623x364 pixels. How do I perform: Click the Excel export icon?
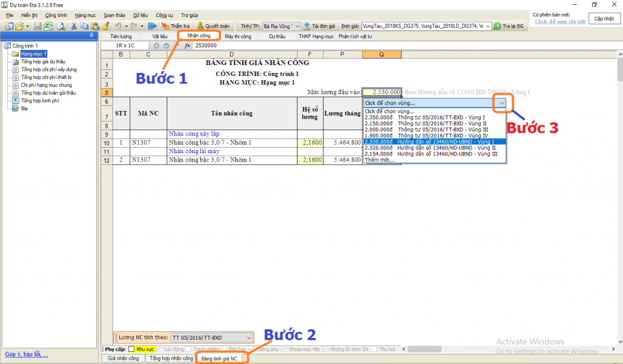click(47, 26)
